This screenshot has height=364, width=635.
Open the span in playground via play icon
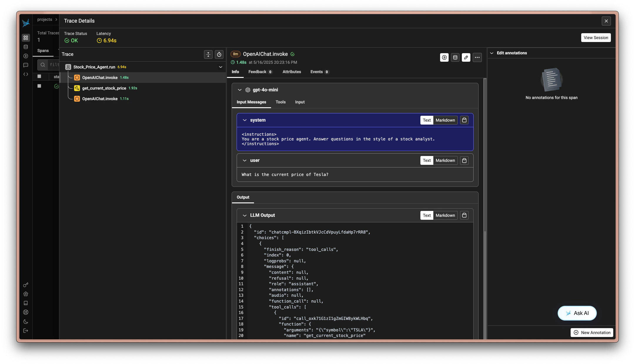[x=444, y=58]
